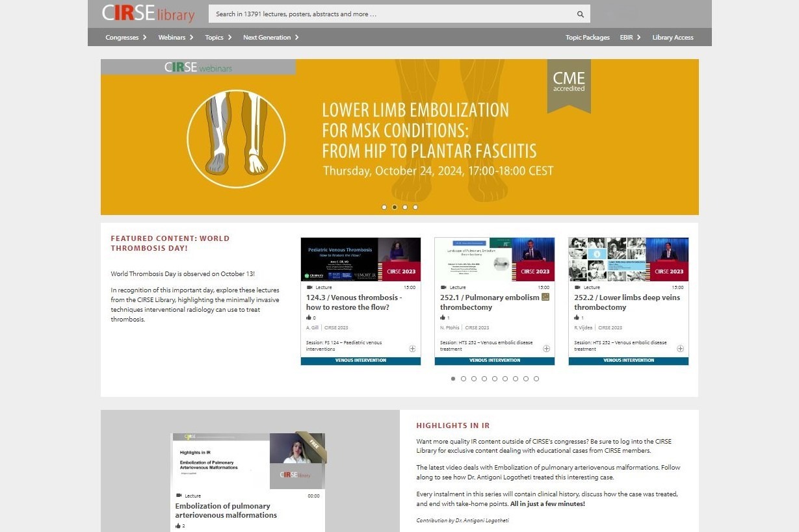Open the Highlights in IR video thumbnail
The image size is (799, 532).
pos(248,461)
